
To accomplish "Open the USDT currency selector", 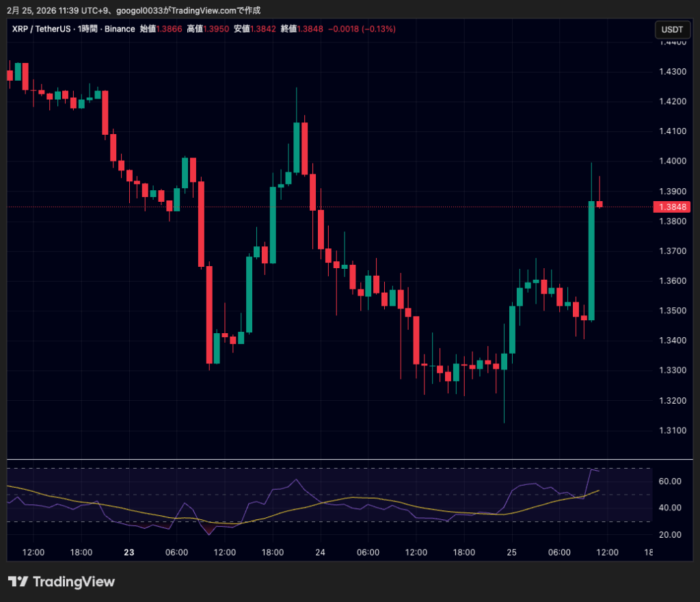I will [x=673, y=29].
